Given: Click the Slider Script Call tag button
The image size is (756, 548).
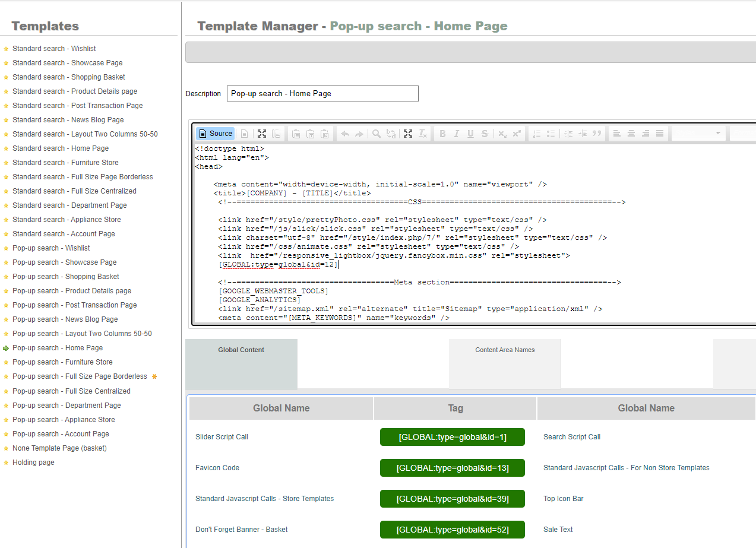Looking at the screenshot, I should tap(453, 437).
